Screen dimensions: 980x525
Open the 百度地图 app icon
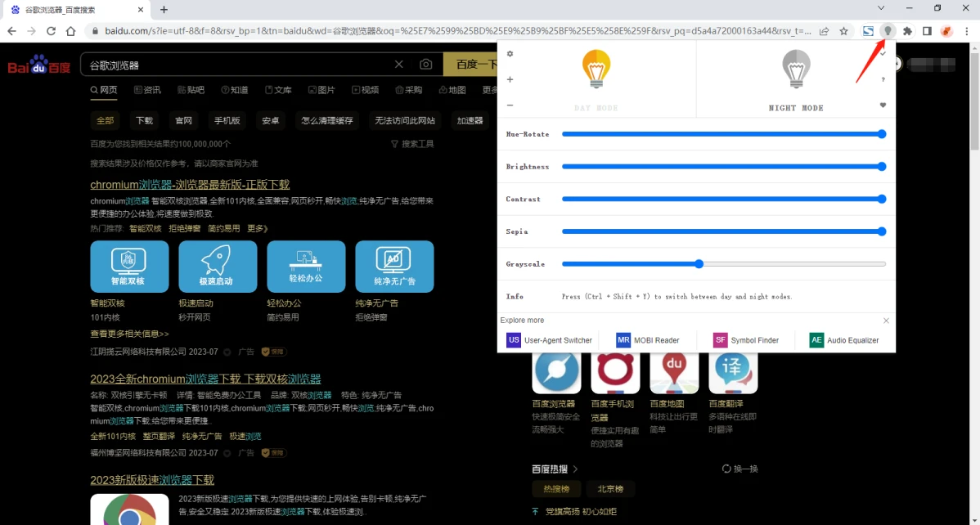click(x=674, y=373)
